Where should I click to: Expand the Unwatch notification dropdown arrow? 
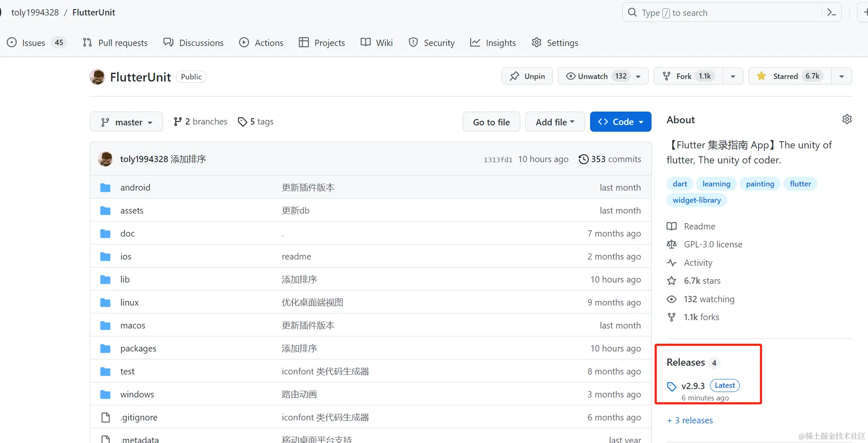click(639, 76)
